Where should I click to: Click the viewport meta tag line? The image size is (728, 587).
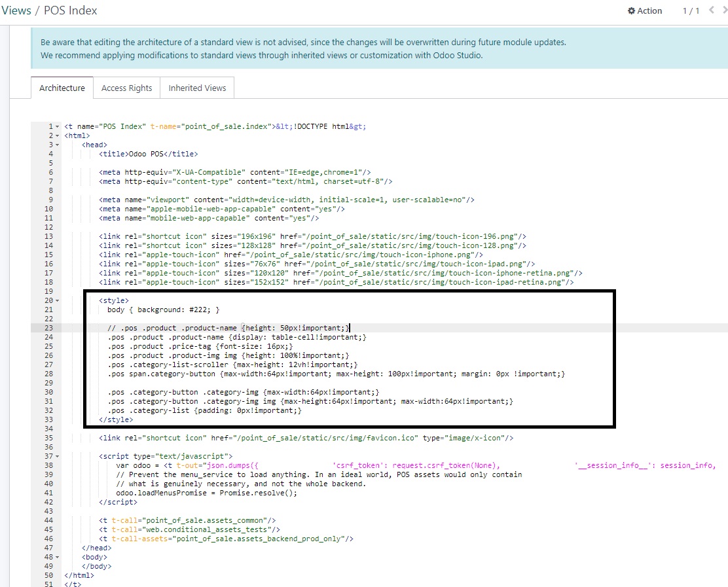pos(287,200)
